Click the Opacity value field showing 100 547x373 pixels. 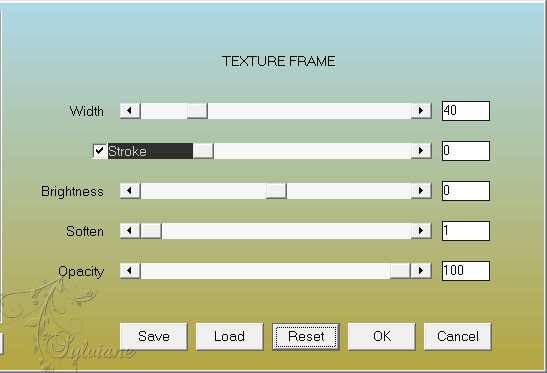[x=466, y=271]
